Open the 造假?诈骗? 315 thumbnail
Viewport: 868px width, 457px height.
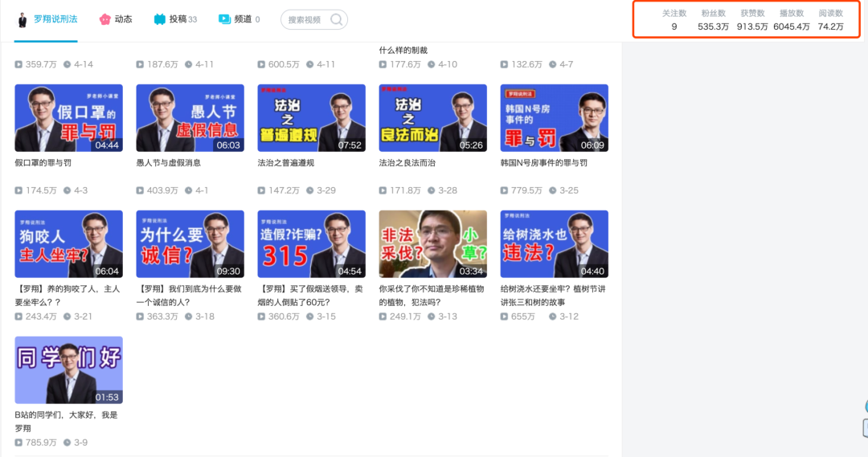click(311, 244)
